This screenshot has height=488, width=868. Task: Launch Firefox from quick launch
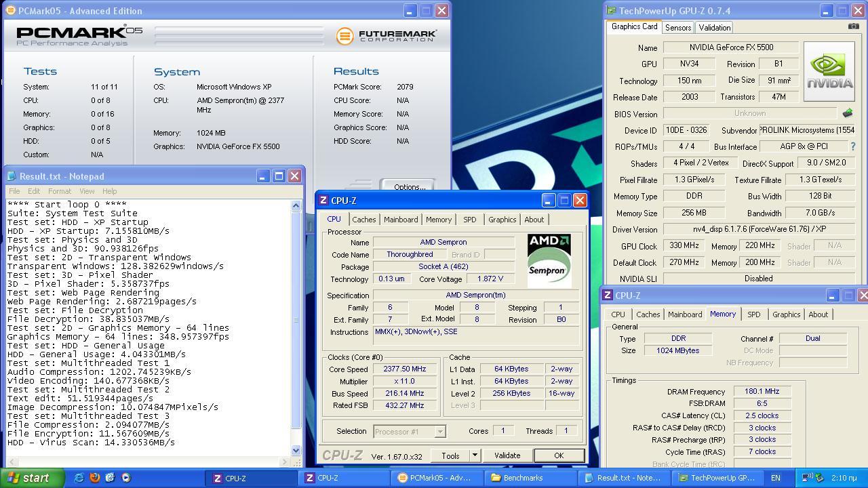click(95, 478)
